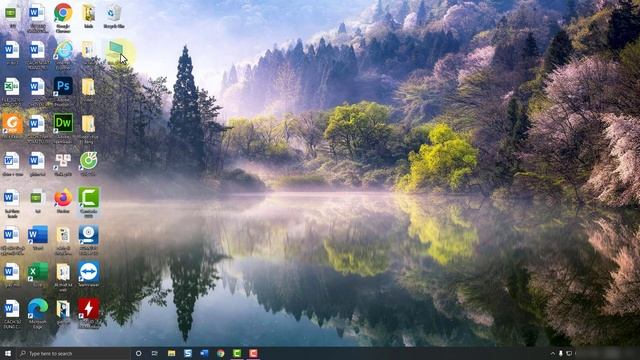Screen dimensions: 640x360
Task: Select the Camtasia desktop shortcut
Action: click(89, 198)
